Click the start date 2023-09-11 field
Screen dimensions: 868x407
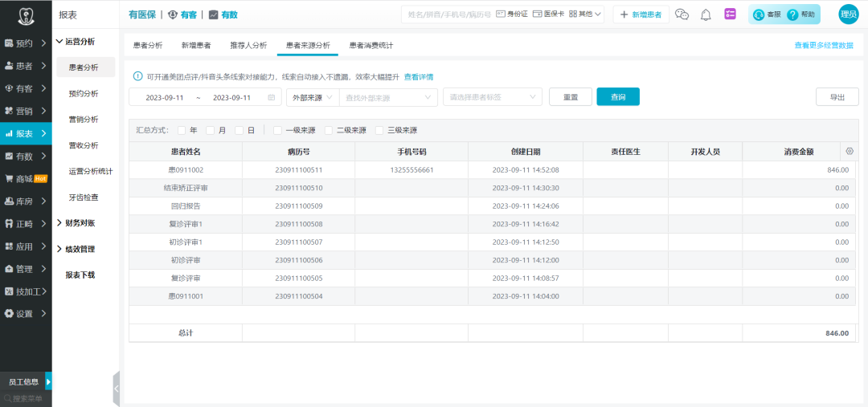tap(165, 97)
